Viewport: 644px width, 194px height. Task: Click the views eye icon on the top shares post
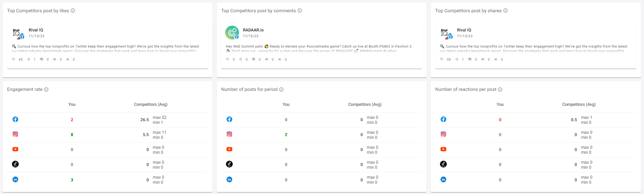(483, 59)
